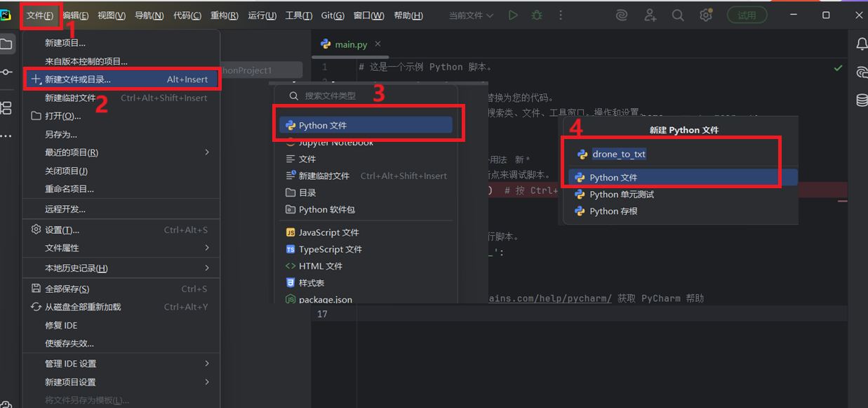
Task: Open the Commit tool window icon in the left sidebar
Action: tap(6, 72)
